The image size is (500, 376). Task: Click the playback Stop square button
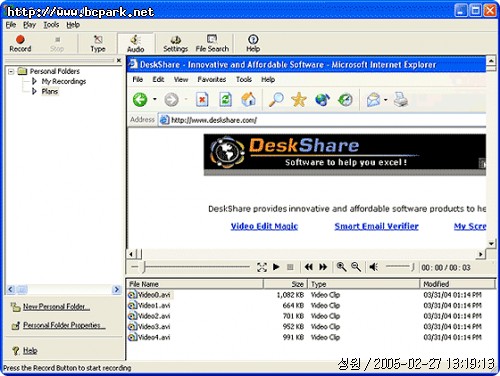(x=290, y=267)
